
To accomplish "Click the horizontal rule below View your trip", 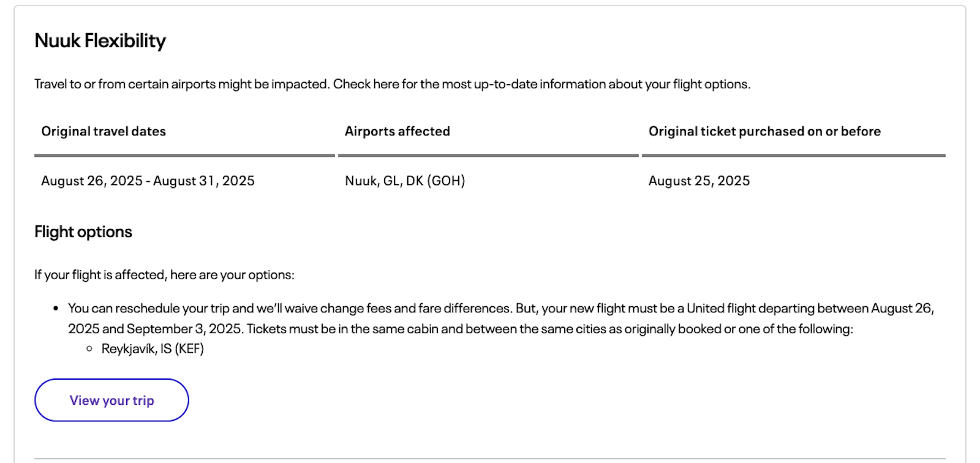I will 490,459.
